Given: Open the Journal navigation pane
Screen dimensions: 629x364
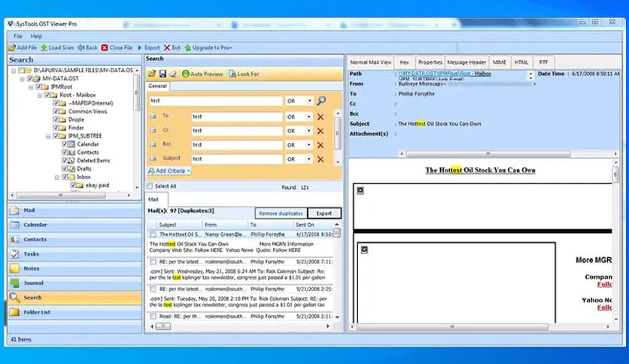Looking at the screenshot, I should click(x=74, y=283).
